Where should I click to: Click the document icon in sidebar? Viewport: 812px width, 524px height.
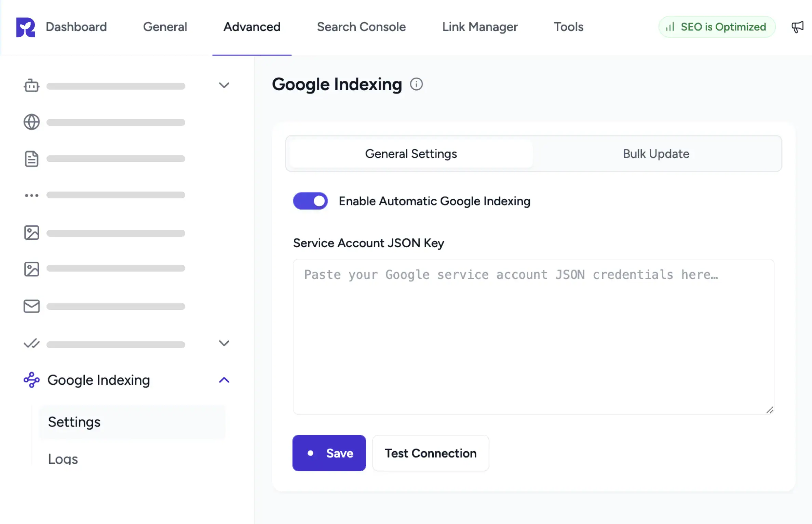(31, 159)
